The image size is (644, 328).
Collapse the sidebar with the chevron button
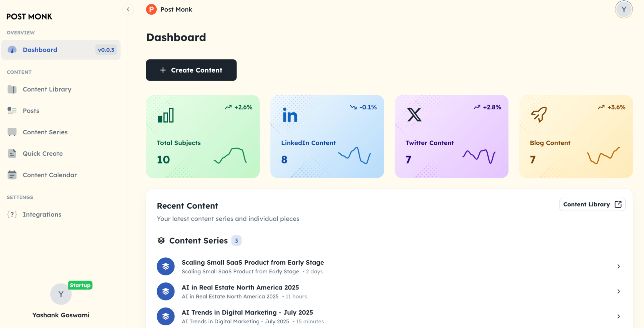coord(128,9)
